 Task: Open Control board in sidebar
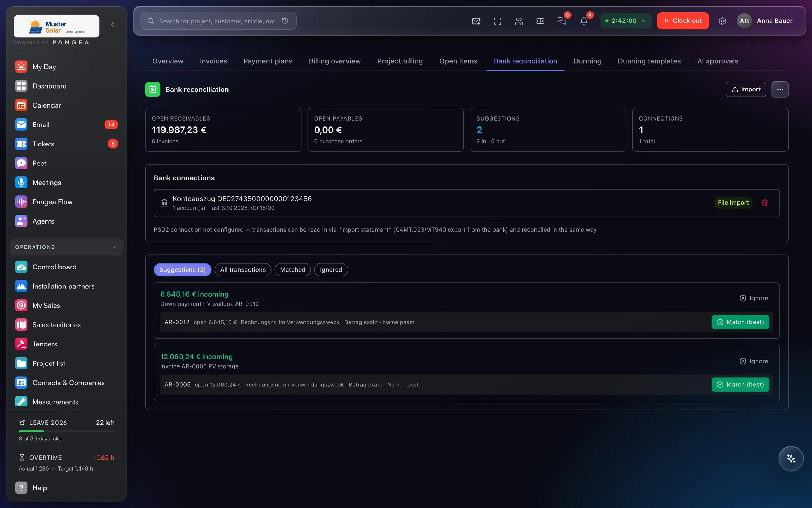66,267
